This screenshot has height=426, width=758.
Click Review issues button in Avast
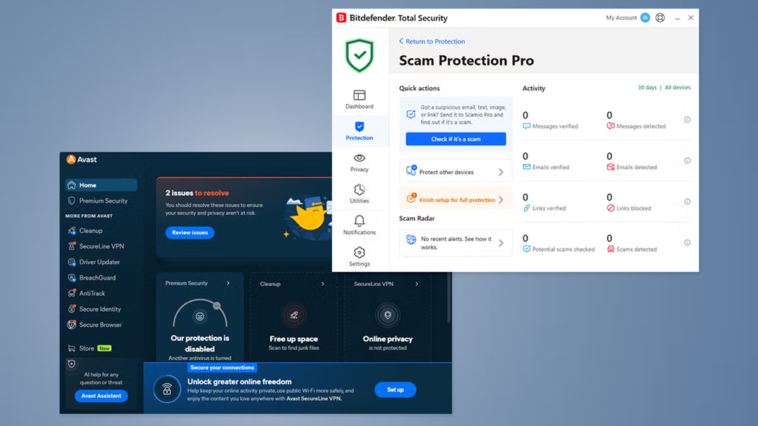click(190, 233)
